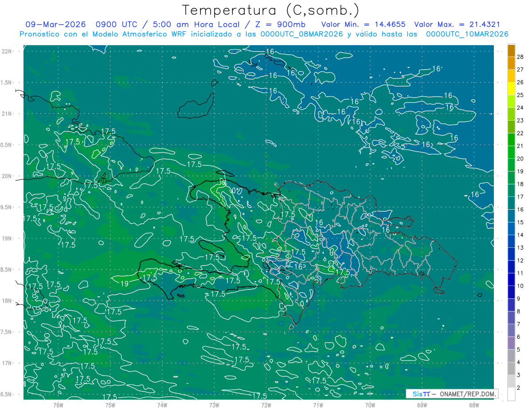Click the white bottom color scale swatch
Image resolution: width=532 pixels, height=411 pixels.
pos(511,394)
